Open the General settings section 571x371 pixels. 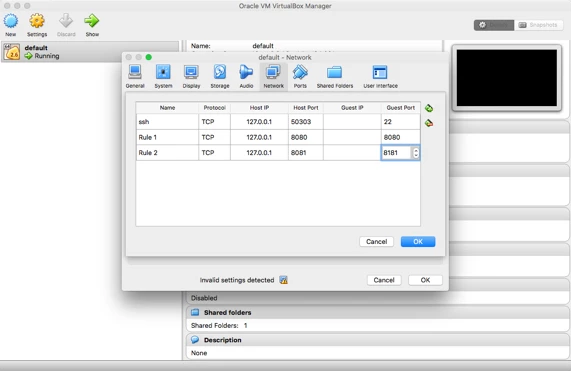tap(135, 76)
